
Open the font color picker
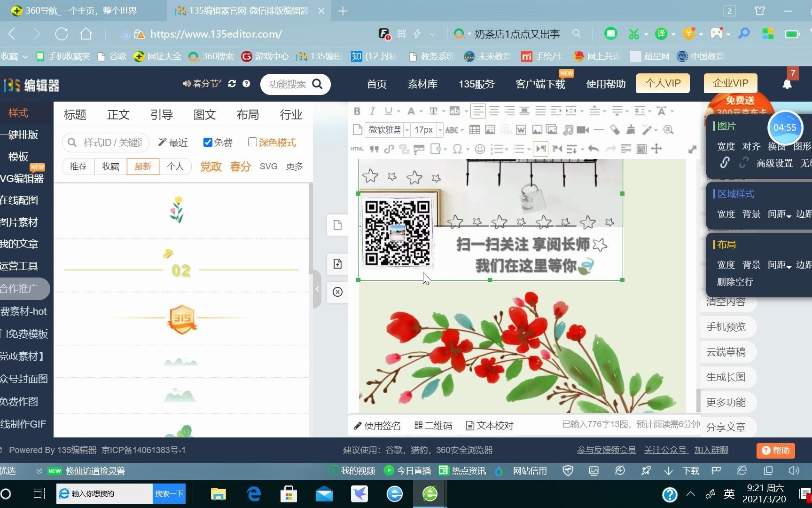(x=412, y=111)
